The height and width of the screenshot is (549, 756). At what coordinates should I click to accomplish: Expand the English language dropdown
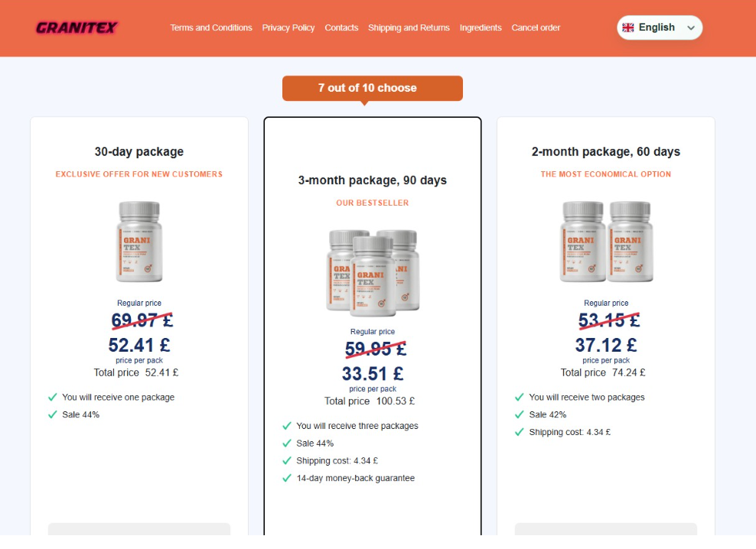click(x=659, y=28)
